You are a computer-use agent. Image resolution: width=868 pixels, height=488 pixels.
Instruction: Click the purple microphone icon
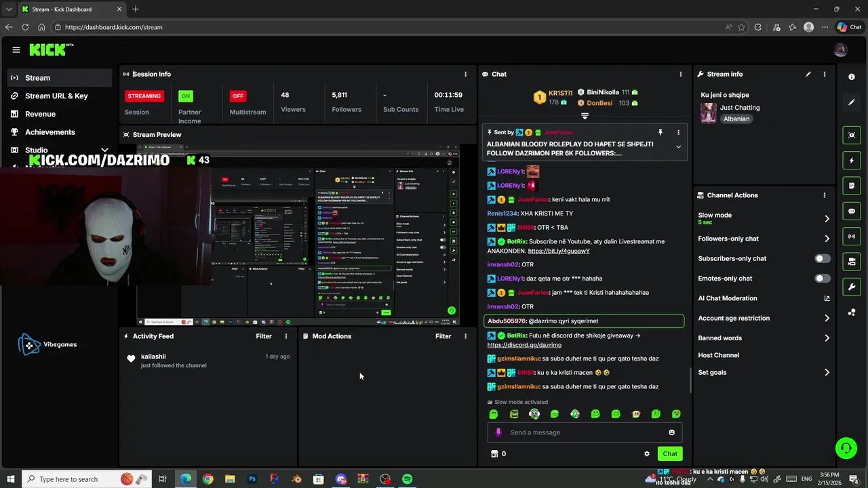click(498, 432)
